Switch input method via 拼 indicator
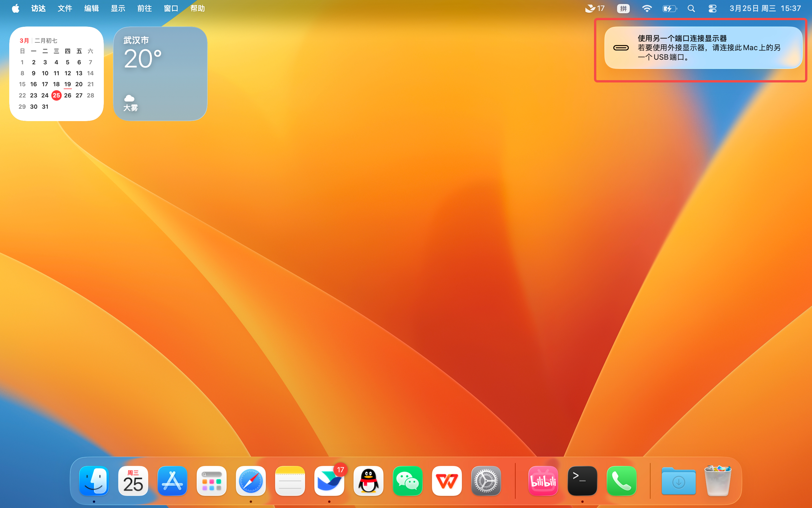Image resolution: width=812 pixels, height=508 pixels. (623, 8)
